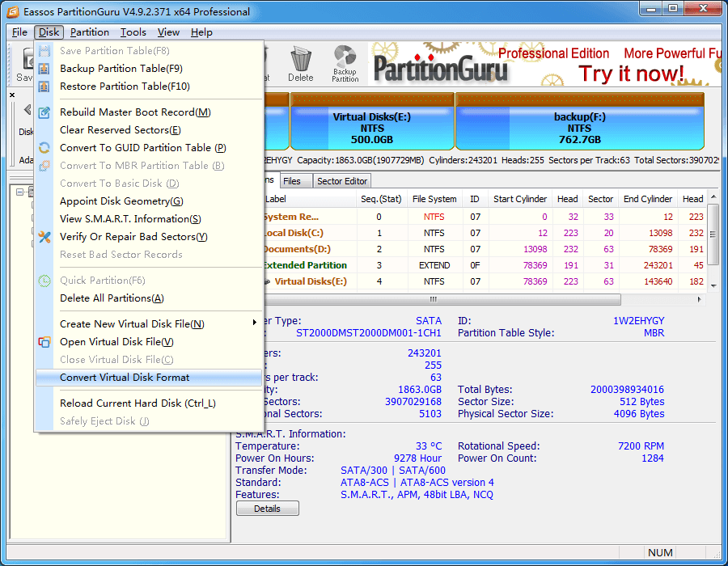Click the Rebuild Master Boot Record icon
Image resolution: width=728 pixels, height=566 pixels.
point(44,112)
